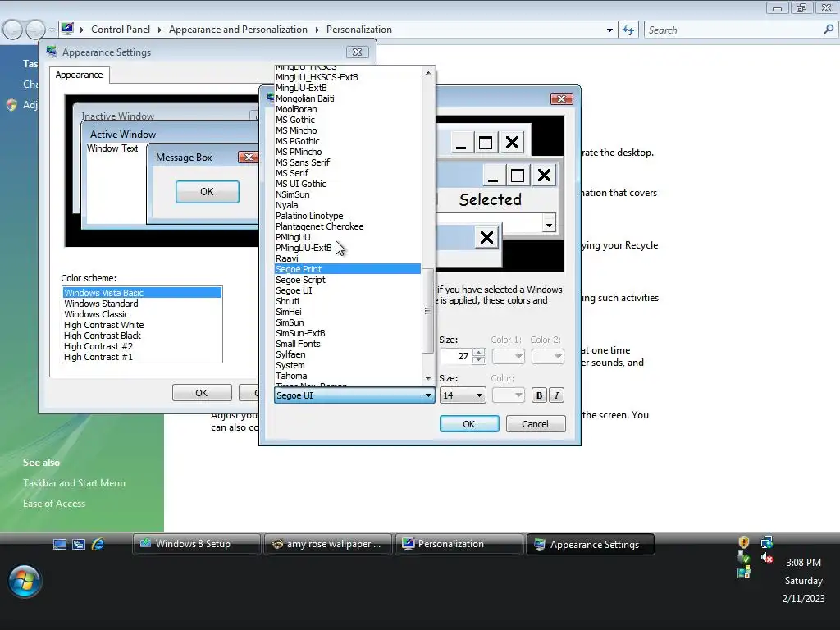This screenshot has width=840, height=630.
Task: Select High Contrast White scheme
Action: pos(142,325)
